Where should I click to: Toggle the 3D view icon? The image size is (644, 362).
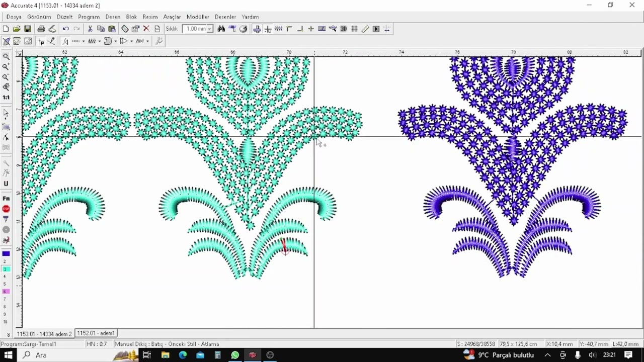344,29
